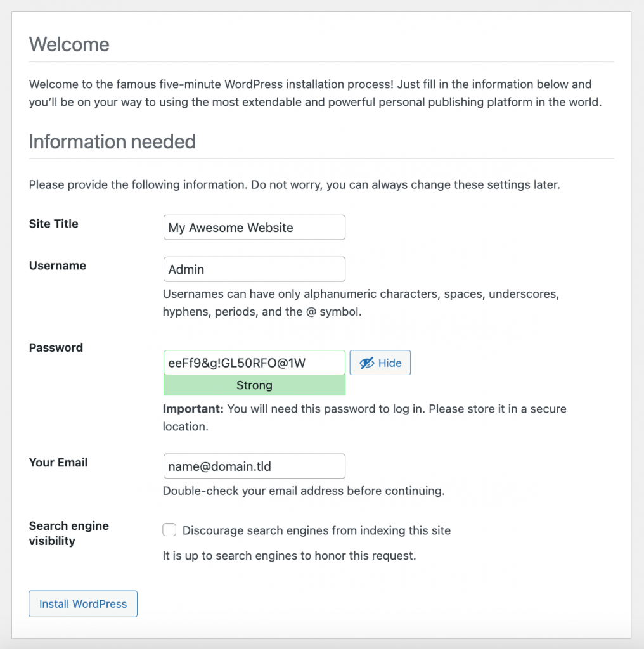Viewport: 644px width, 649px height.
Task: Click the "Discourage search engines from indexing" label
Action: (x=316, y=530)
